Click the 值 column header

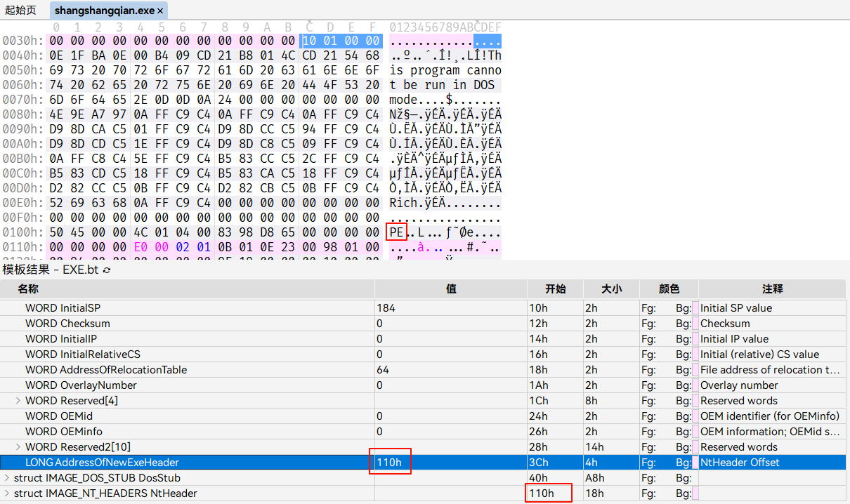(x=451, y=289)
